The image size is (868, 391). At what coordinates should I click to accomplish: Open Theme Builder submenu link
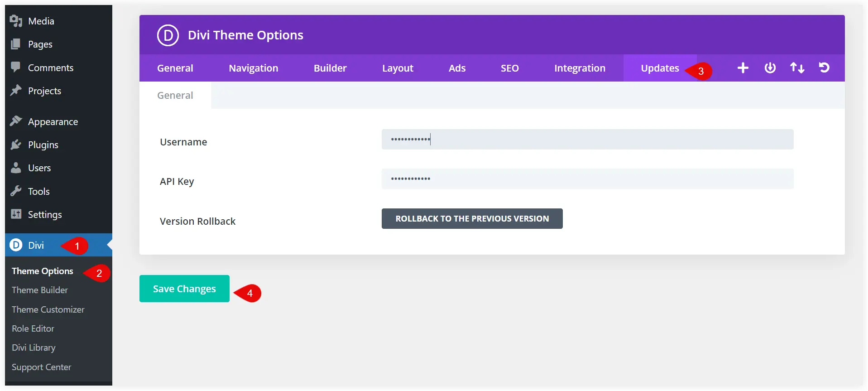click(x=40, y=290)
